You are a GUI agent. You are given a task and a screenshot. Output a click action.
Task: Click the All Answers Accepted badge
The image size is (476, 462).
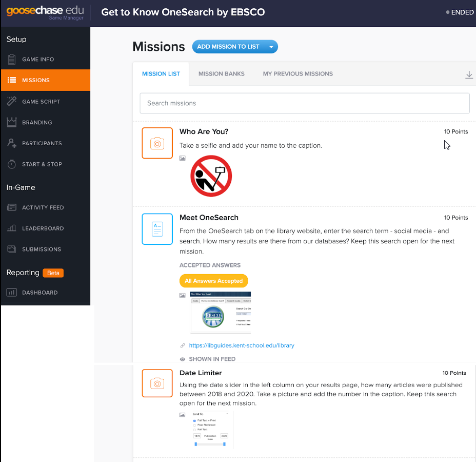pyautogui.click(x=213, y=281)
